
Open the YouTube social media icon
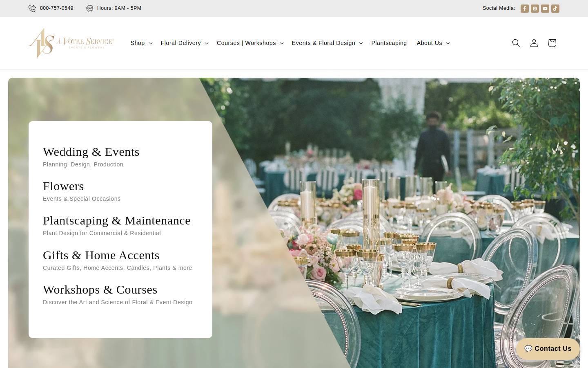point(545,8)
